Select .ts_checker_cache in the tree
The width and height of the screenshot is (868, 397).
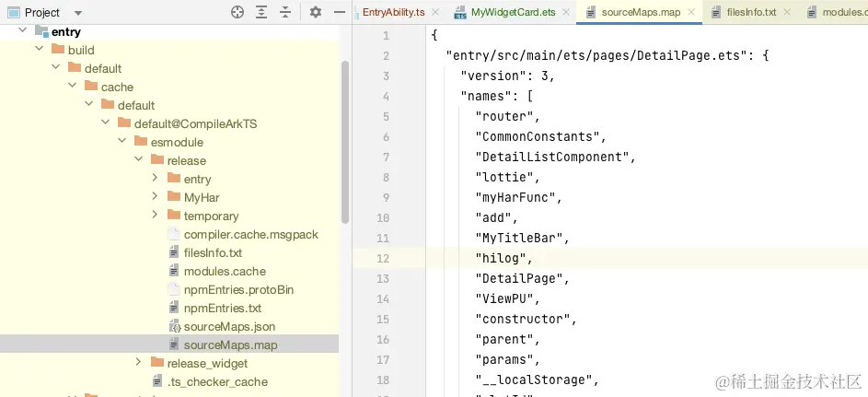pos(217,382)
